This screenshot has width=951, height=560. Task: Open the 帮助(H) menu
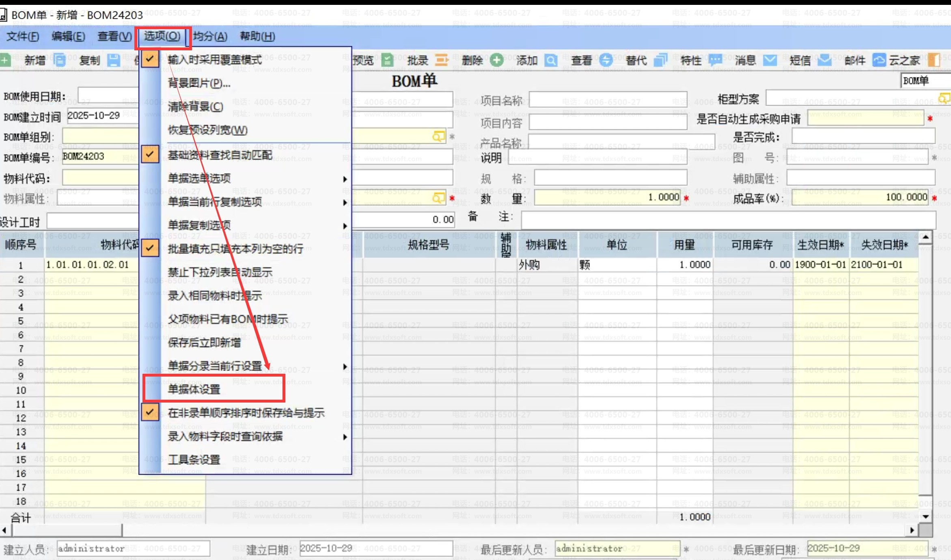[x=257, y=37]
